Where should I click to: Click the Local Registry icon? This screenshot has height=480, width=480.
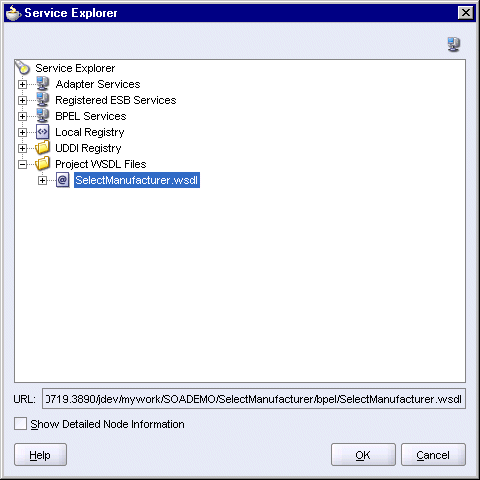[43, 132]
